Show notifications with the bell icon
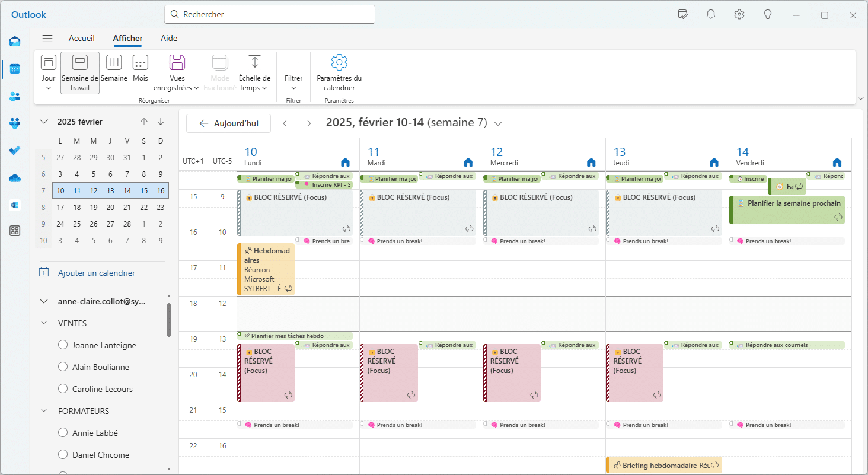The width and height of the screenshot is (868, 475). [711, 15]
